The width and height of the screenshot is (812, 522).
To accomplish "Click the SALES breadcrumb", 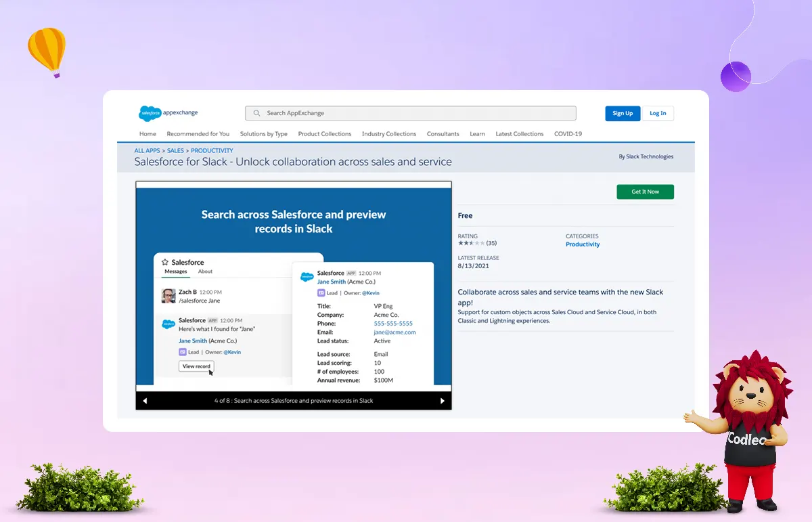I will point(175,151).
